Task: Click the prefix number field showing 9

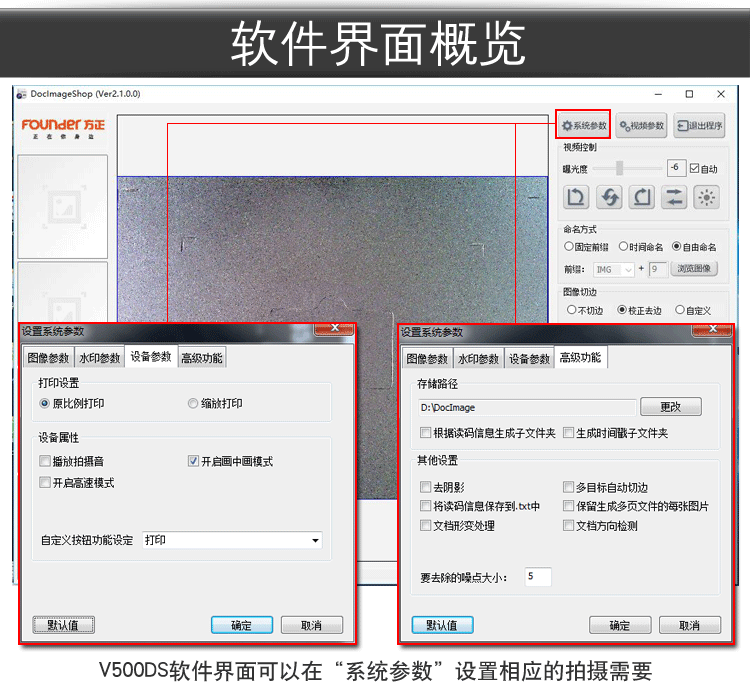Action: tap(658, 269)
